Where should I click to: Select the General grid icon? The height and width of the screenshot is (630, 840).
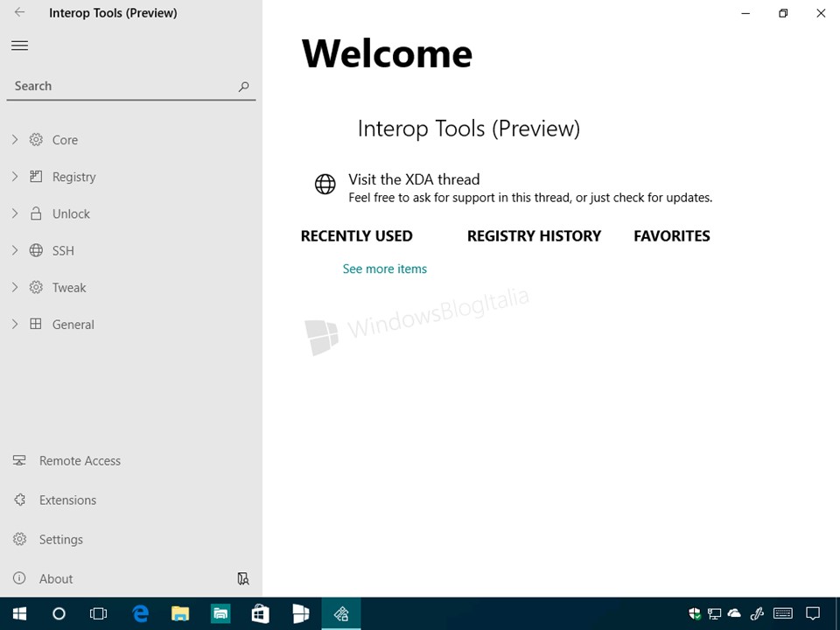point(36,324)
